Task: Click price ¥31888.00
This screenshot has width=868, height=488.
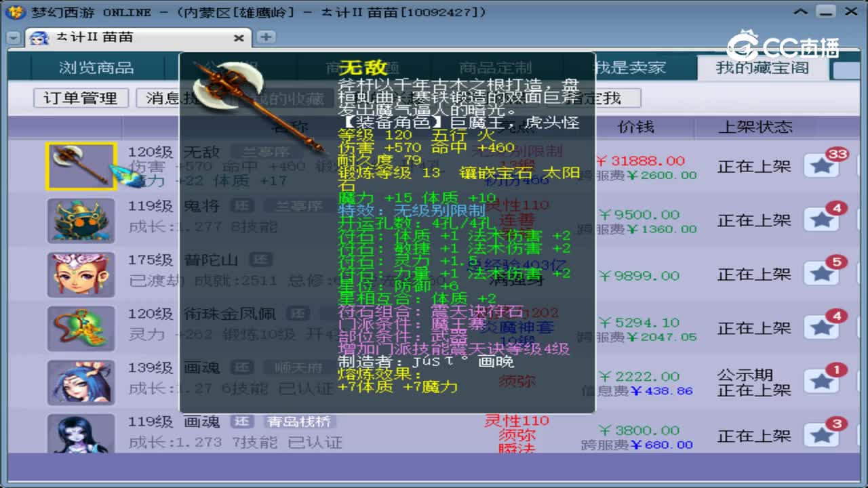Action: coord(641,161)
